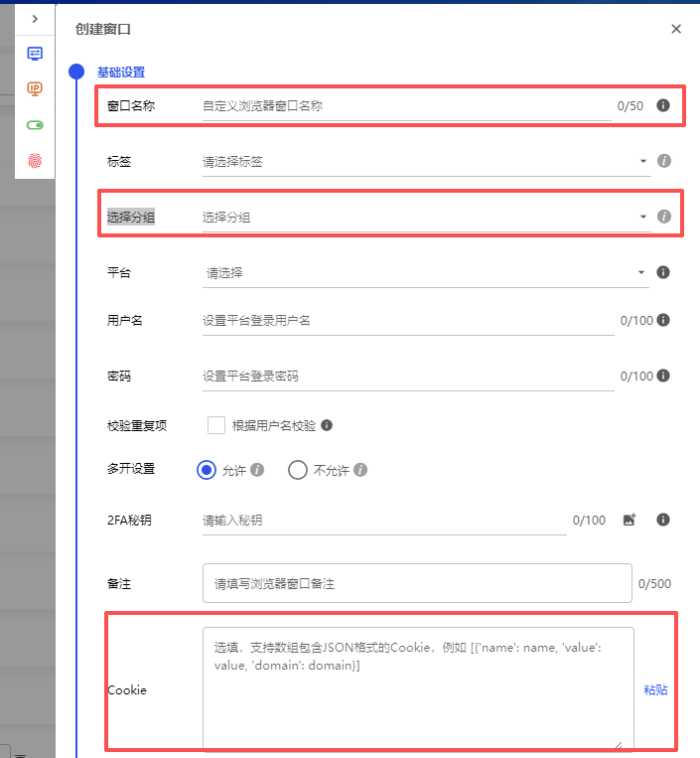This screenshot has width=700, height=758.
Task: Click the orange IP monitor icon
Action: (x=35, y=89)
